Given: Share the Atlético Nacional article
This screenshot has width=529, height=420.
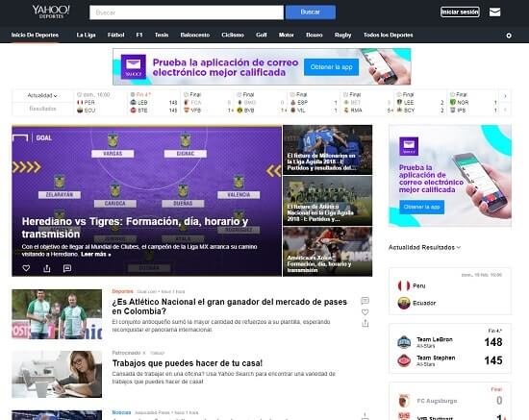Looking at the screenshot, I should point(365,323).
